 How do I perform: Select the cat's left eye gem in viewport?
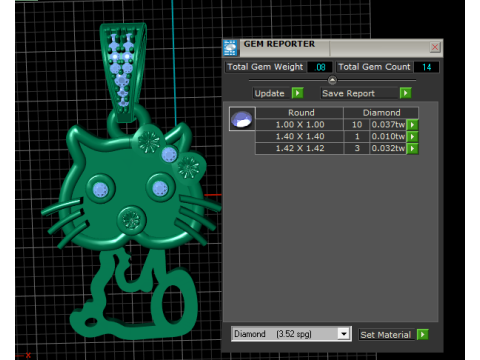[x=101, y=189]
